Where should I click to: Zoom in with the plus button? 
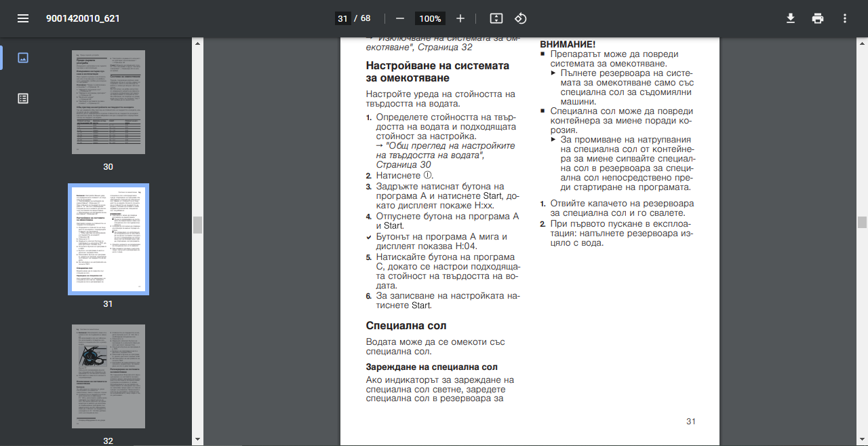(460, 18)
